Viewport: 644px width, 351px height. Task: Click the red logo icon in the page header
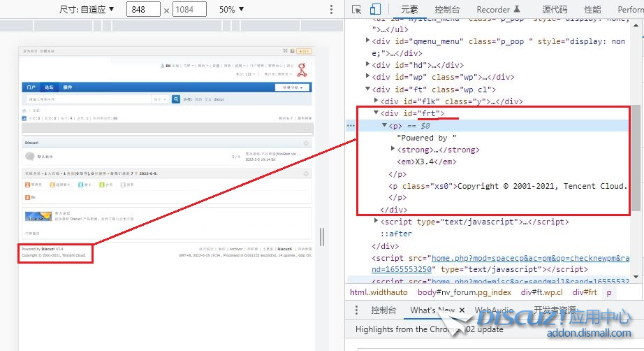coord(302,70)
